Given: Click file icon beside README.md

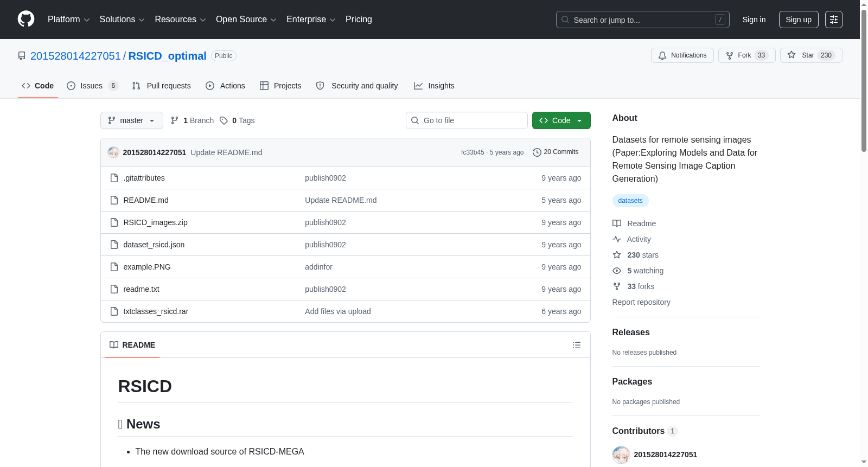Looking at the screenshot, I should point(114,200).
